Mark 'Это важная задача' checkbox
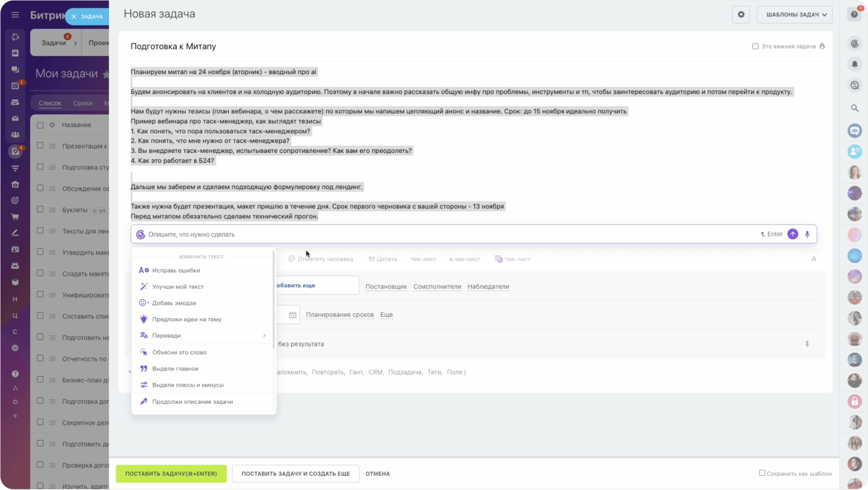The image size is (868, 490). pyautogui.click(x=755, y=46)
